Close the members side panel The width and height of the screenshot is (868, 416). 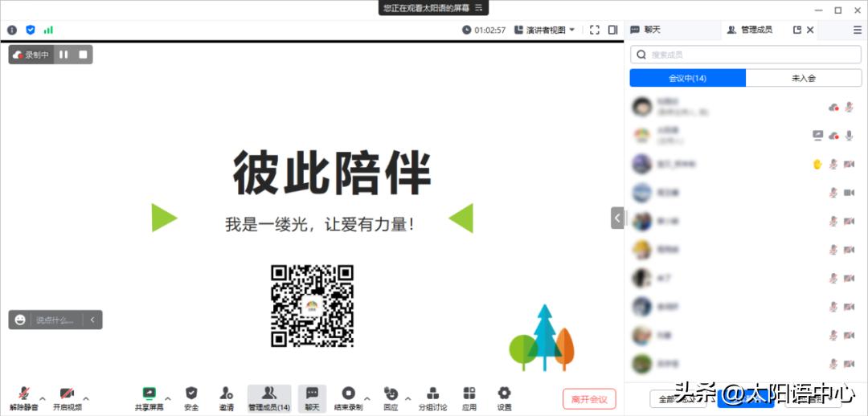810,30
